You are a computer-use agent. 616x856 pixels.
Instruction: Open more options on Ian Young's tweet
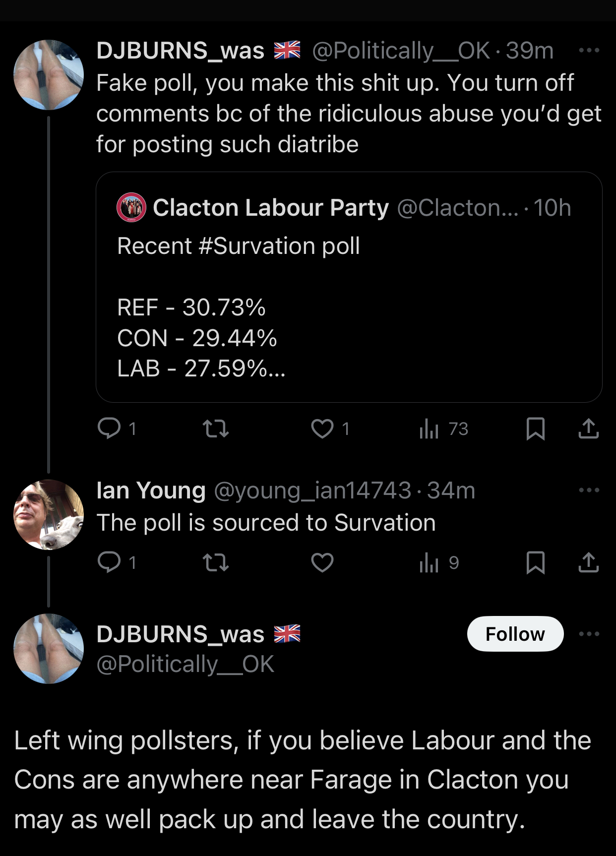click(x=589, y=490)
